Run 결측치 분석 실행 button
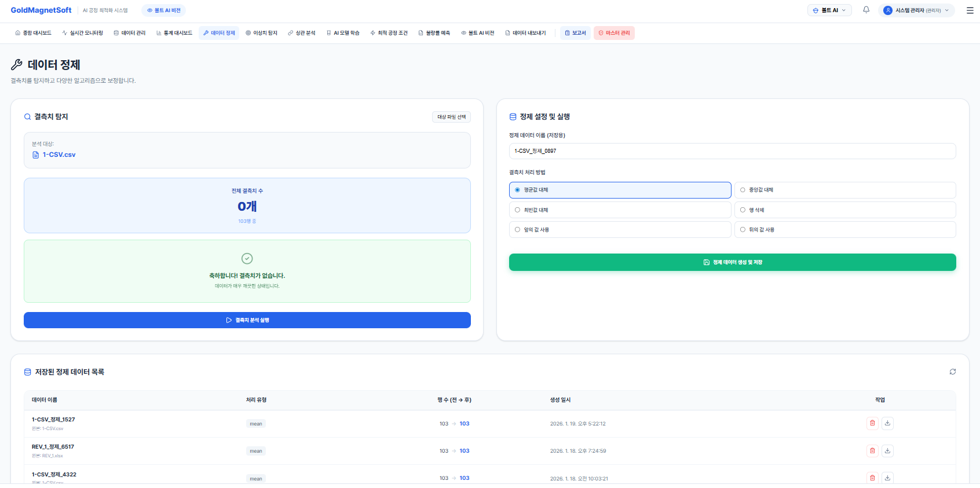 click(247, 320)
